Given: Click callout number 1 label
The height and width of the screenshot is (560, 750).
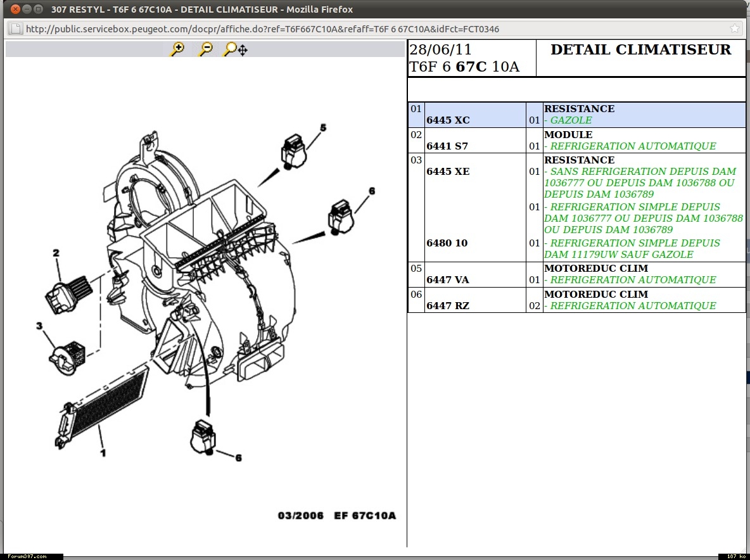Looking at the screenshot, I should pos(103,452).
